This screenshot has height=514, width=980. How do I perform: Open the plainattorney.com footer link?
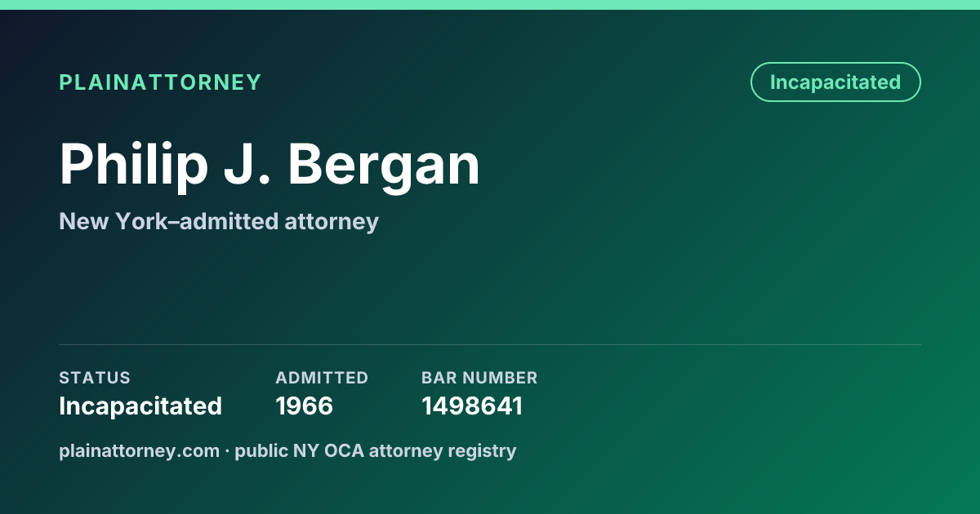coord(139,450)
